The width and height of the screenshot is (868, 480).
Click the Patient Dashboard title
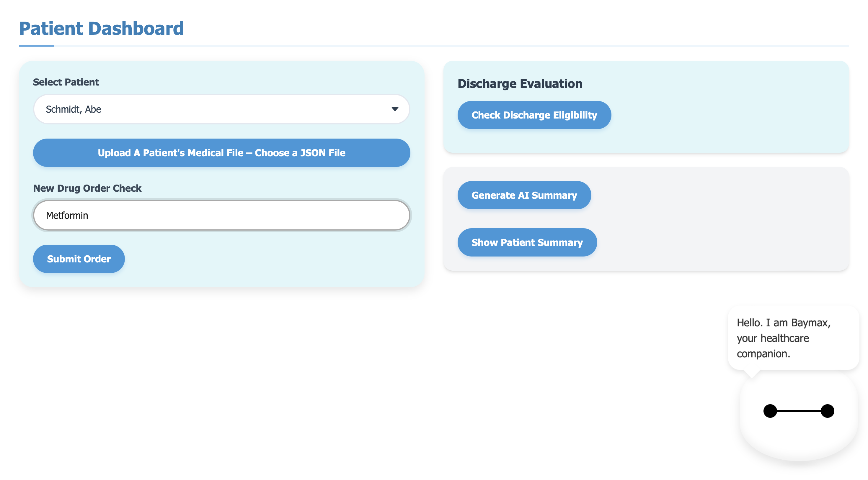[102, 28]
